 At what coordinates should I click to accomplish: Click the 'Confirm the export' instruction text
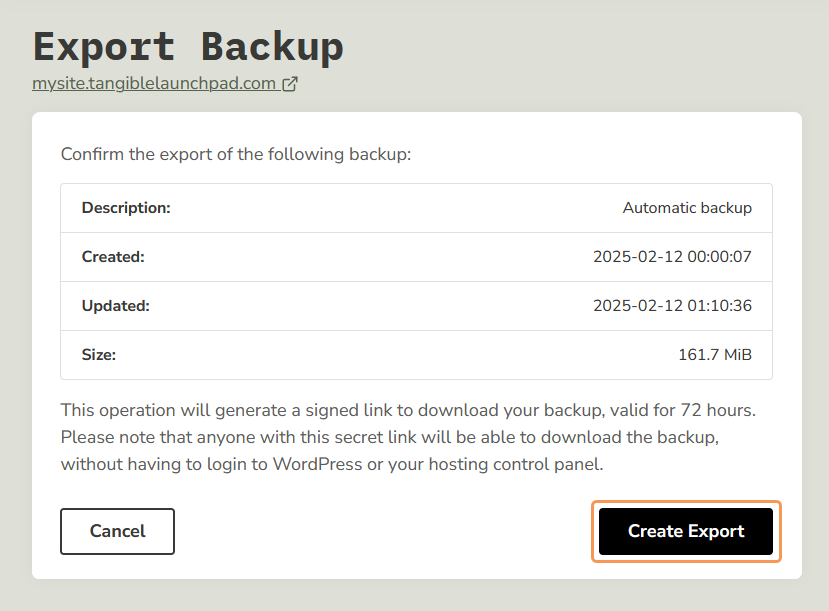point(236,154)
